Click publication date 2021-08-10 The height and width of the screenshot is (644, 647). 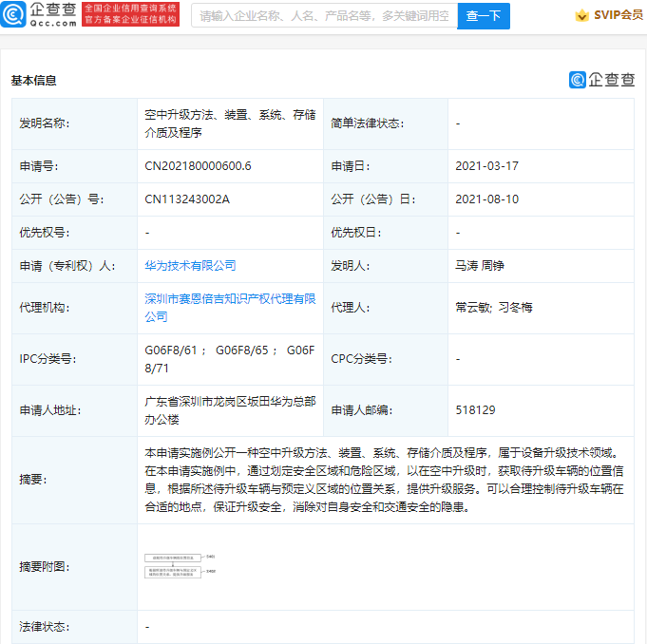(x=486, y=199)
